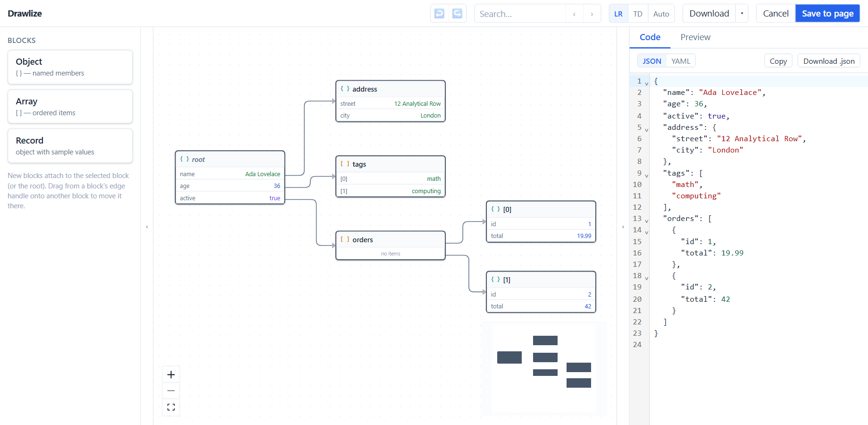Screen dimensions: 868x425
Task: Select LR layout direction
Action: (x=618, y=14)
